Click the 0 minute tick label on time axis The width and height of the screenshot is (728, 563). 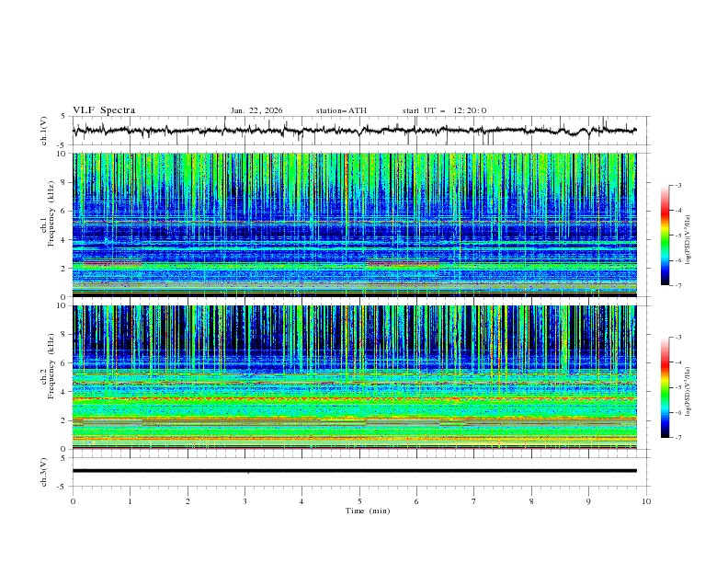point(73,501)
